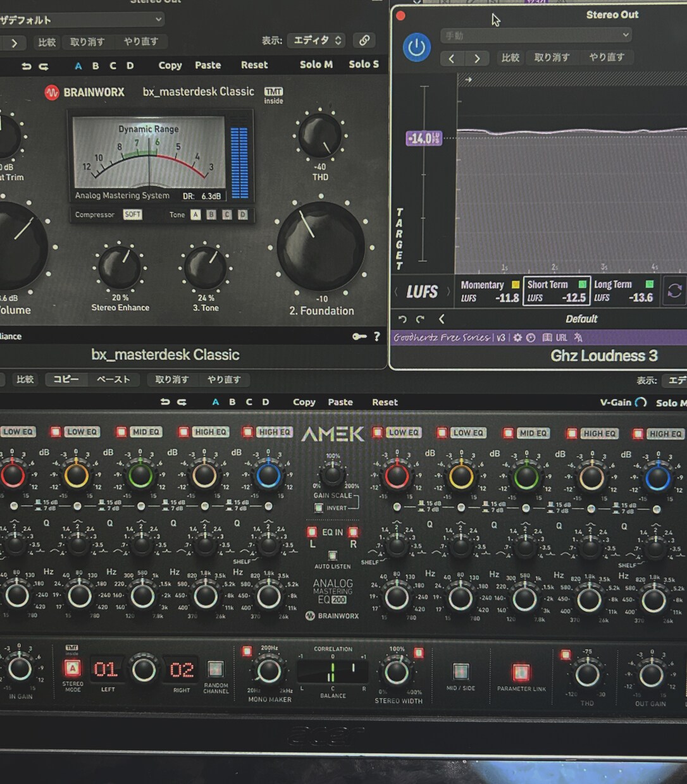Click redo arrow in bx_masterdesk toolbar
This screenshot has height=784, width=687.
[44, 66]
